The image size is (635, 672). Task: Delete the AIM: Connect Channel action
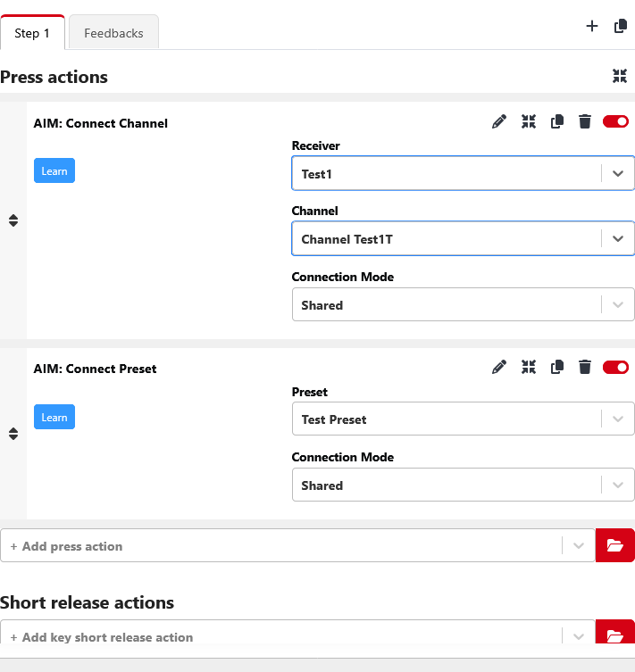pos(585,122)
